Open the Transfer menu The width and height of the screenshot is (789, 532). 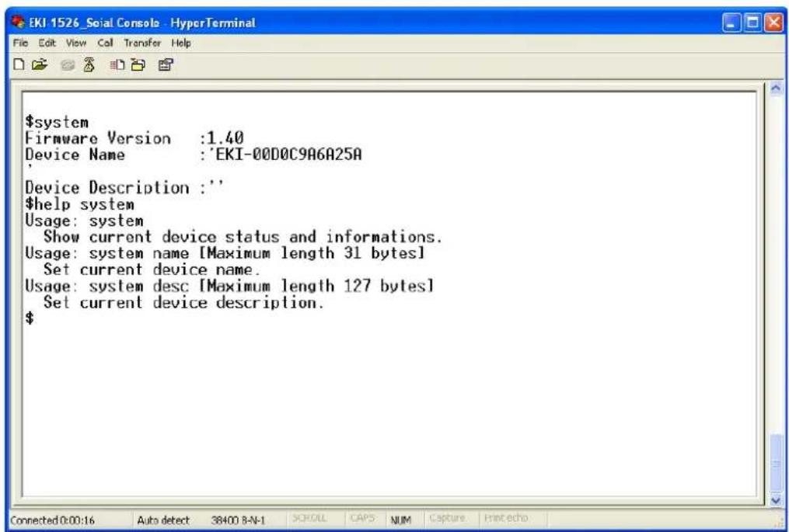coord(142,43)
